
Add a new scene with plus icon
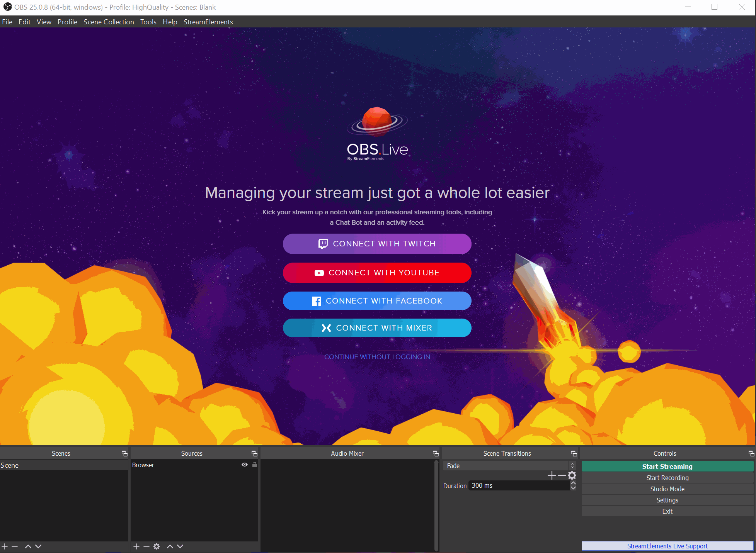(x=5, y=546)
